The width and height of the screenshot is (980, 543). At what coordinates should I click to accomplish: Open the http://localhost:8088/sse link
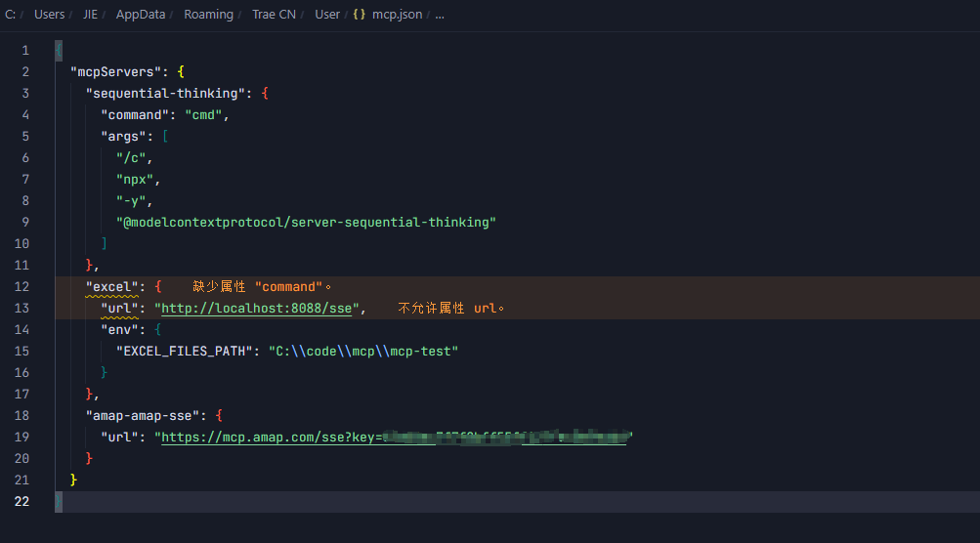[256, 308]
